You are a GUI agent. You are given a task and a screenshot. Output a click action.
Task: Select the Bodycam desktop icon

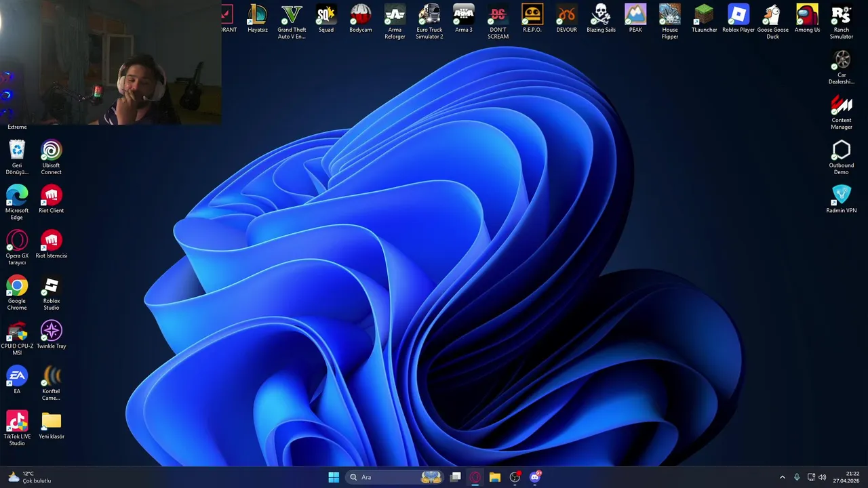click(x=360, y=19)
